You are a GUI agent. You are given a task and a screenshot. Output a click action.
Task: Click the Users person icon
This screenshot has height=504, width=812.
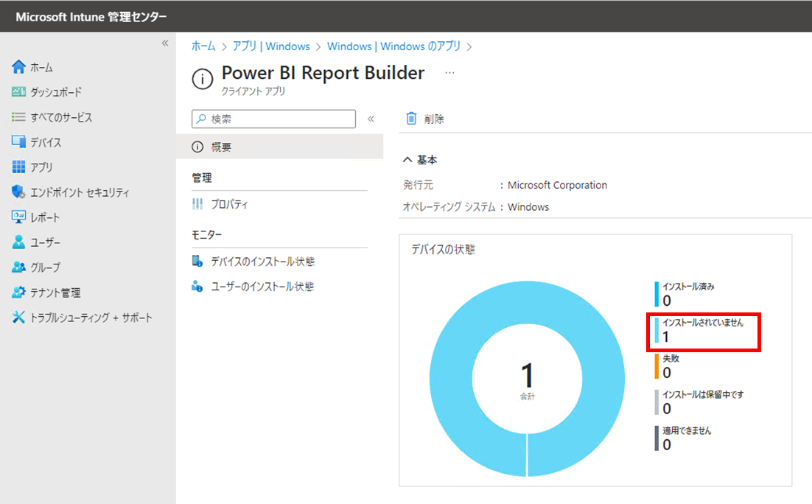(x=18, y=242)
